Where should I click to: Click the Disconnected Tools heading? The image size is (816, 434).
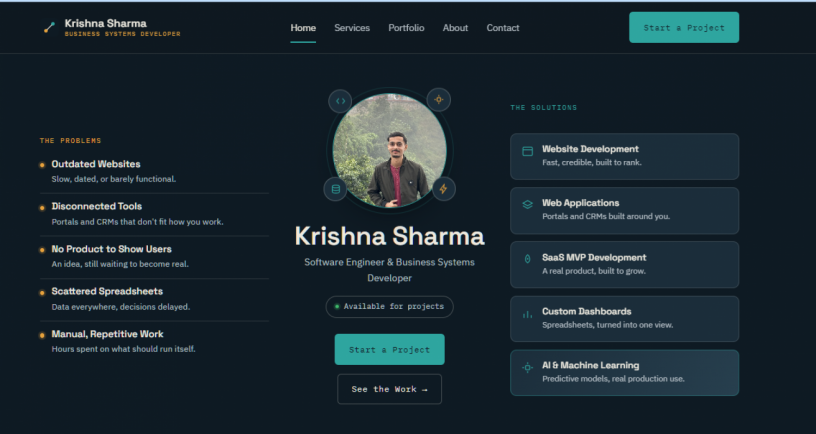click(x=97, y=206)
